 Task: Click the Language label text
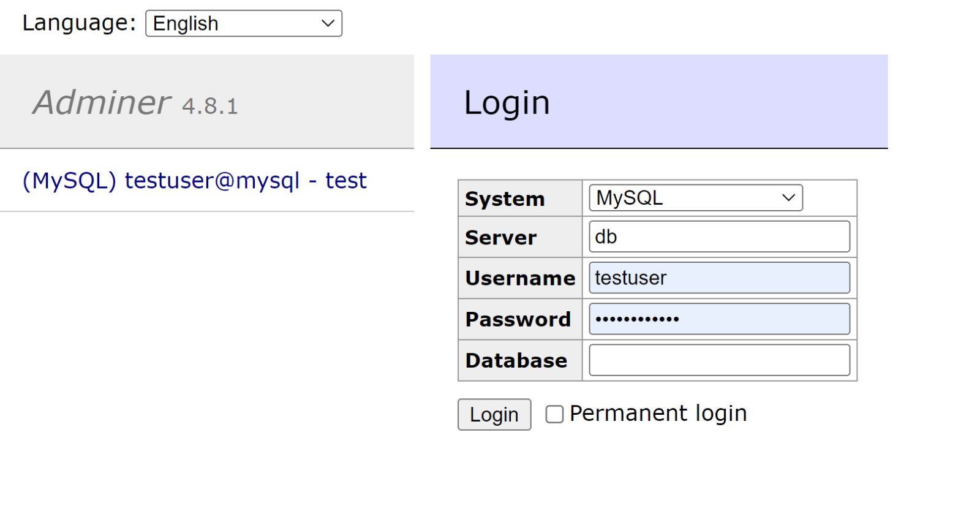tap(79, 23)
